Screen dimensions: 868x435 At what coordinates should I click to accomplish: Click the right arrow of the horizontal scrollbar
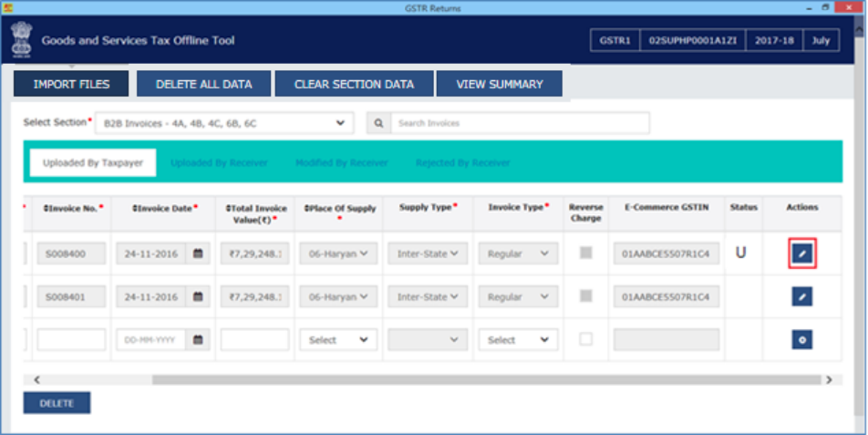coord(829,379)
